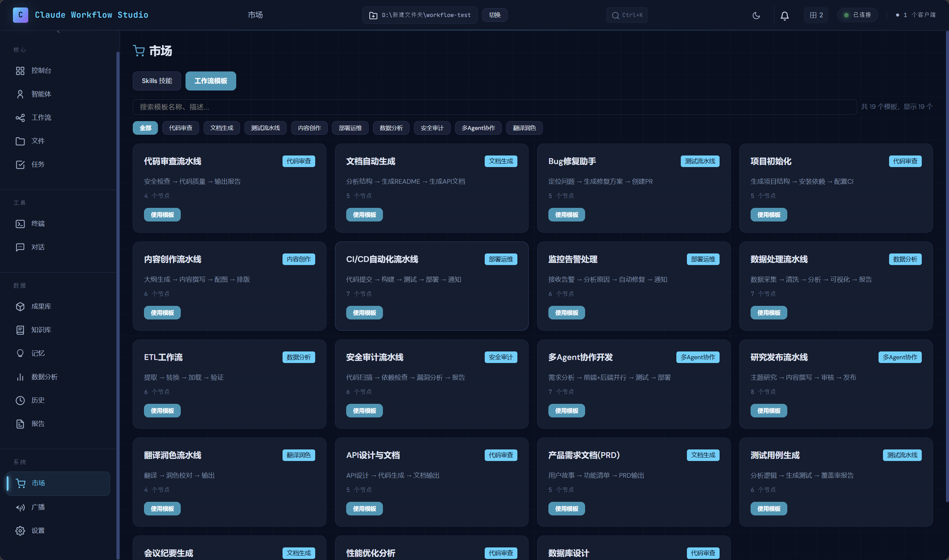Click the 安全审计流水线 card title
The width and height of the screenshot is (949, 560).
[x=374, y=357]
